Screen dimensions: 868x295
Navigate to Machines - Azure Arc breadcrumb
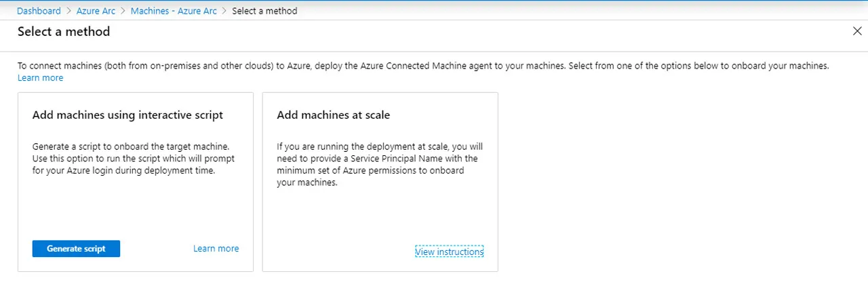(x=174, y=11)
